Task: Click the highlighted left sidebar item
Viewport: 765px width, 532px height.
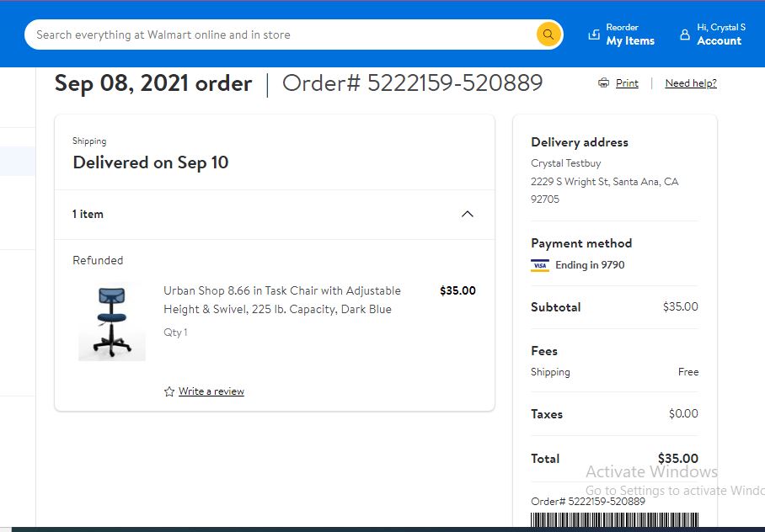Action: pyautogui.click(x=18, y=161)
